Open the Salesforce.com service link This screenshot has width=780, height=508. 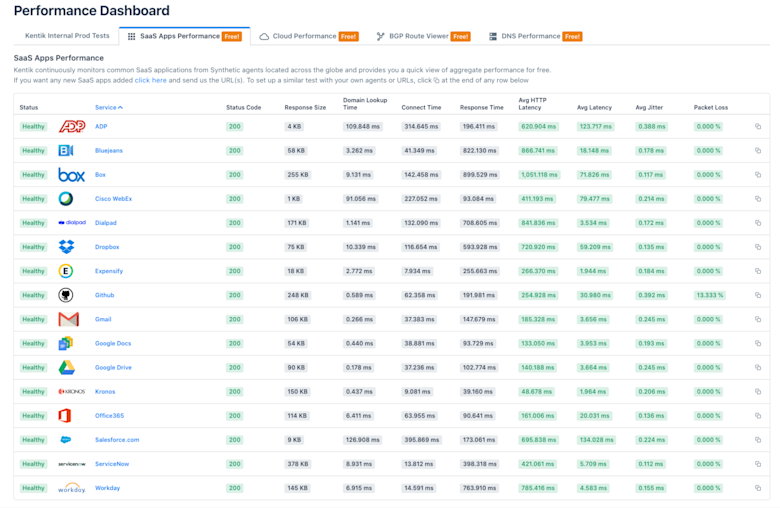(x=117, y=440)
